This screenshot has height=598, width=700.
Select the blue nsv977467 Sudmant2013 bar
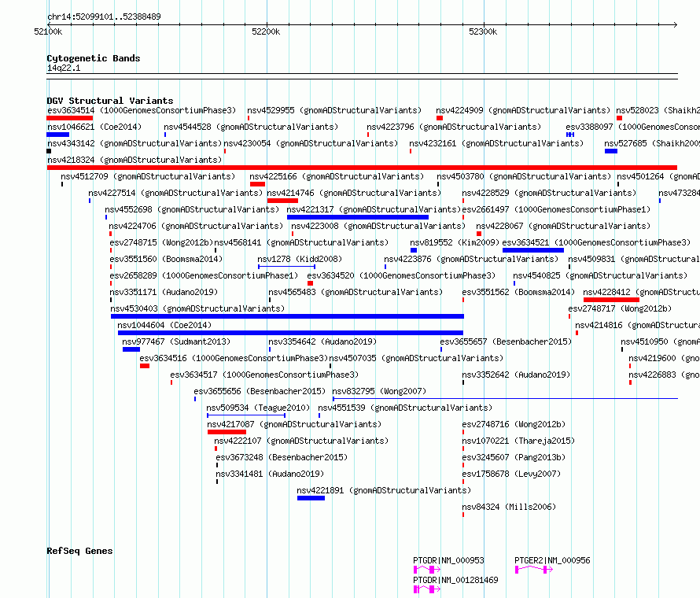131,349
